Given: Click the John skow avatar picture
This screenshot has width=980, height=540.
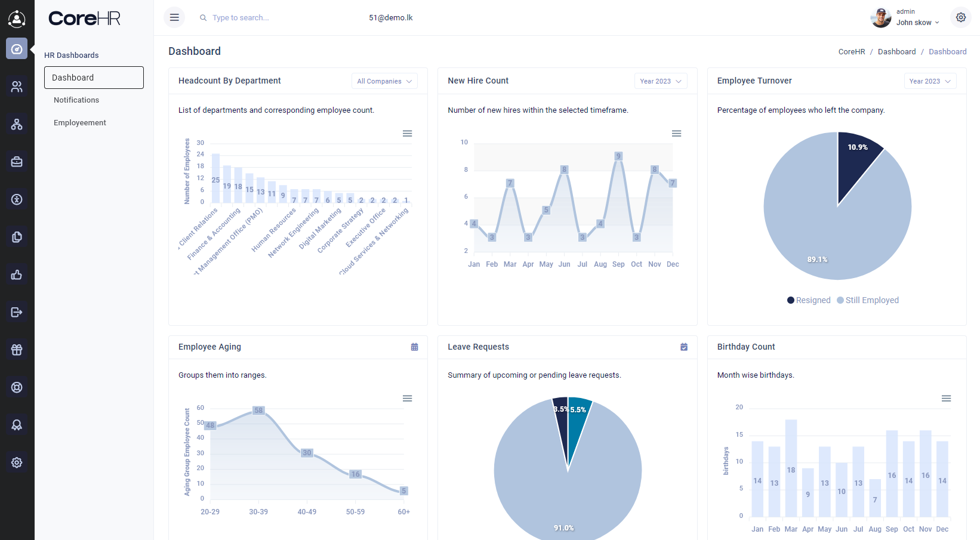Looking at the screenshot, I should click(881, 17).
